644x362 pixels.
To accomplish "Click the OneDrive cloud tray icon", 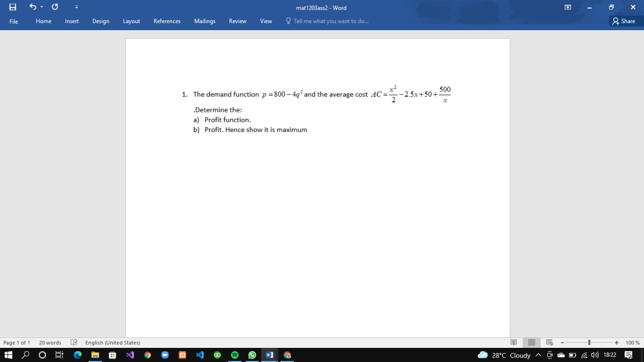I will point(561,355).
